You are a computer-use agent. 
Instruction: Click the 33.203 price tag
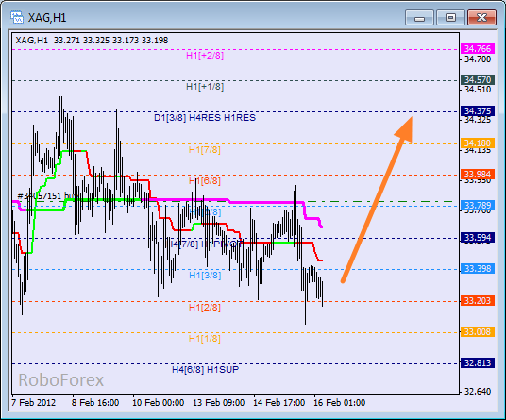(478, 301)
